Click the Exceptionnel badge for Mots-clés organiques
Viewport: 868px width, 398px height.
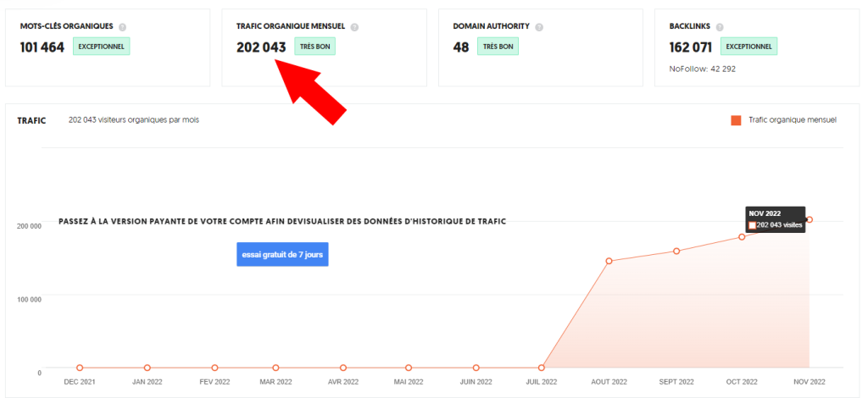(x=102, y=47)
